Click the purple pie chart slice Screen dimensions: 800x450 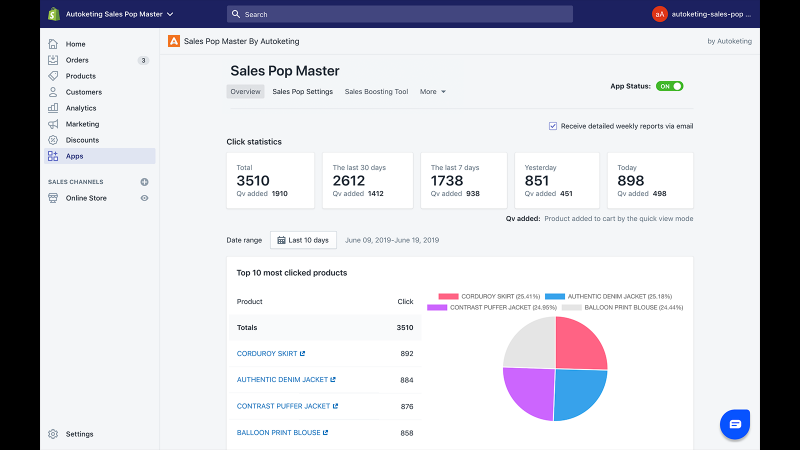pos(531,392)
